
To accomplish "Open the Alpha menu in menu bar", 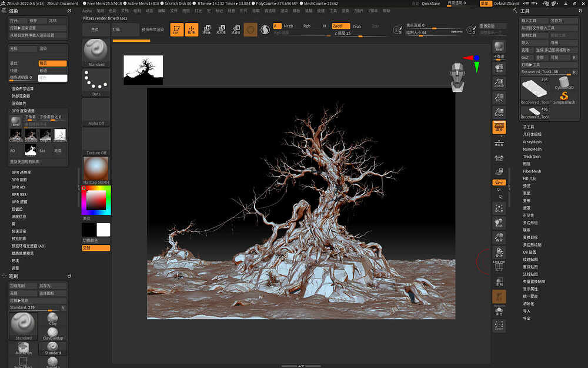I will point(87,11).
